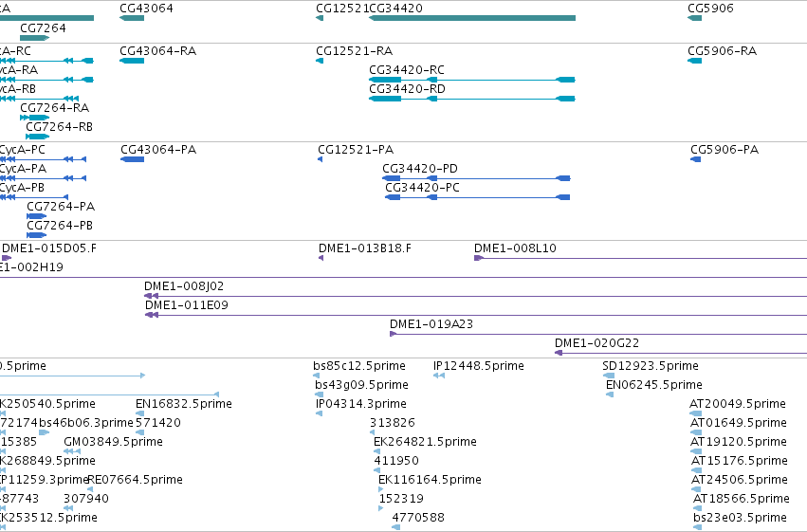807x532 pixels.
Task: Click the CycA-PB protein label
Action: tap(22, 188)
